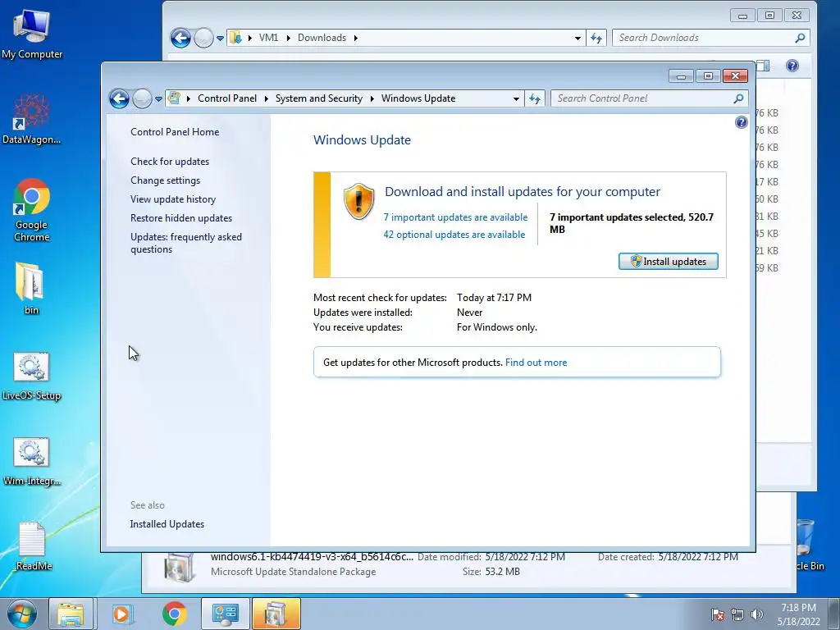Screen dimensions: 840x630
Task: Click Control Panel in the breadcrumb
Action: (227, 98)
